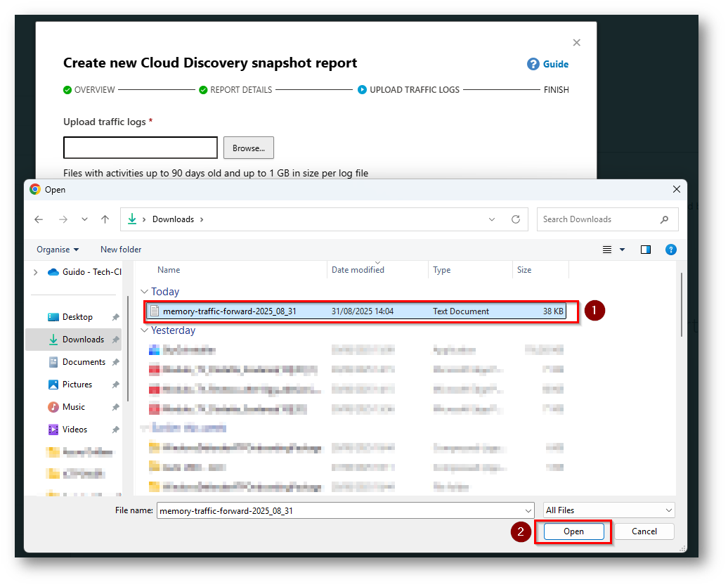
Task: Click the Cancel button
Action: coord(644,531)
